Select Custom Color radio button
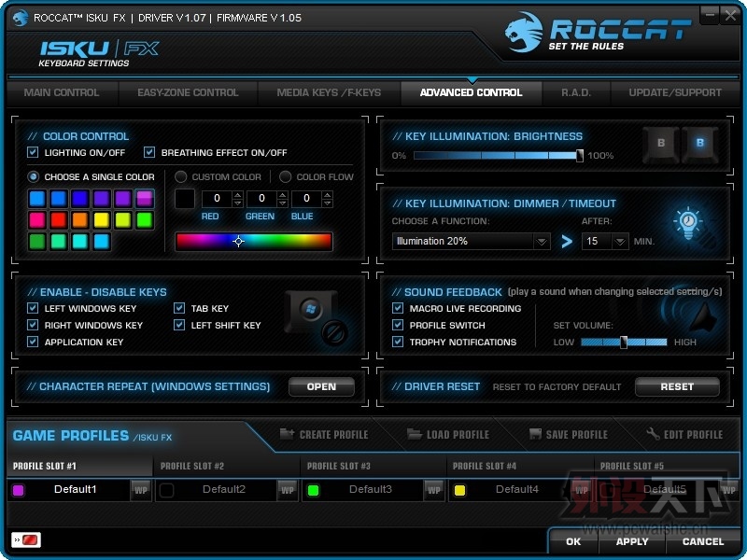The width and height of the screenshot is (747, 560). click(x=180, y=176)
